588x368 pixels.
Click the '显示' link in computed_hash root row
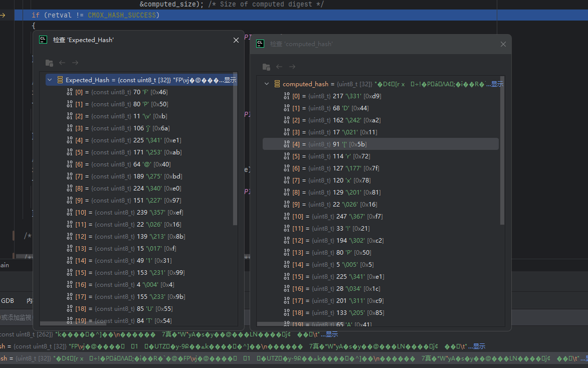tap(497, 84)
